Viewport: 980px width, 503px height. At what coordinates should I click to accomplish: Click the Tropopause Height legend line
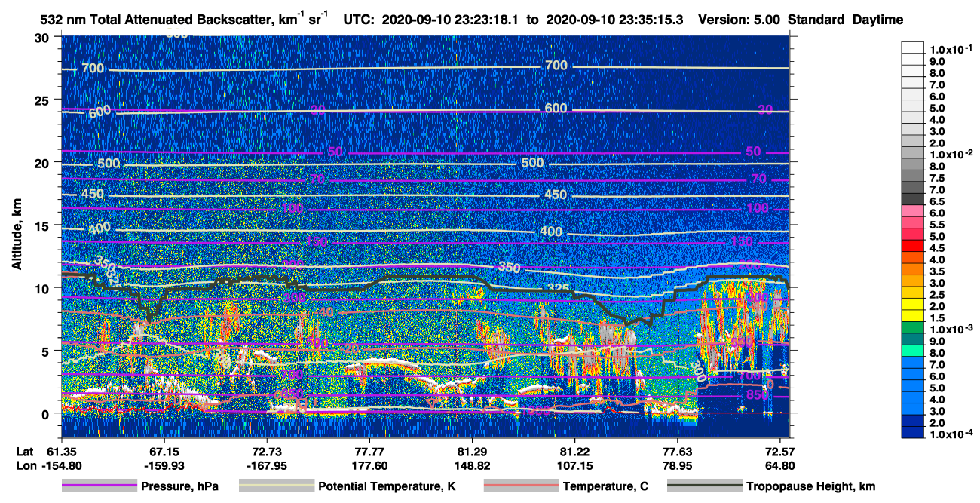pyautogui.click(x=705, y=486)
